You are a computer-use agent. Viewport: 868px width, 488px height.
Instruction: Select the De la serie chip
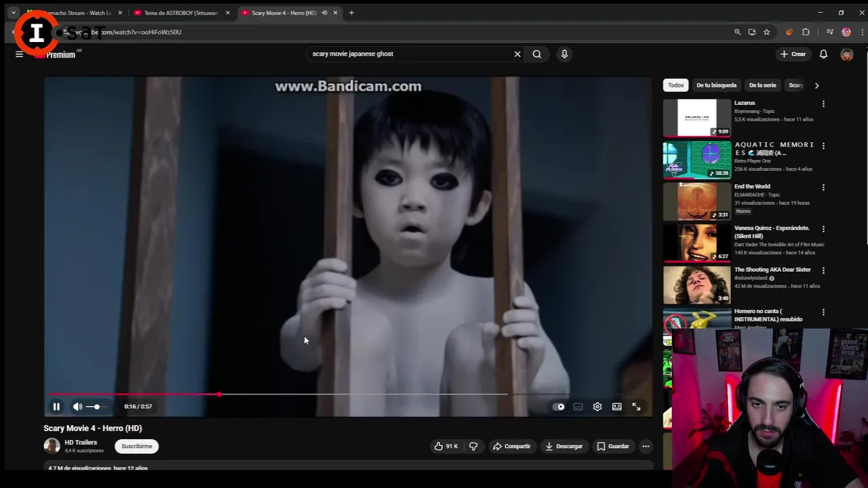(762, 85)
